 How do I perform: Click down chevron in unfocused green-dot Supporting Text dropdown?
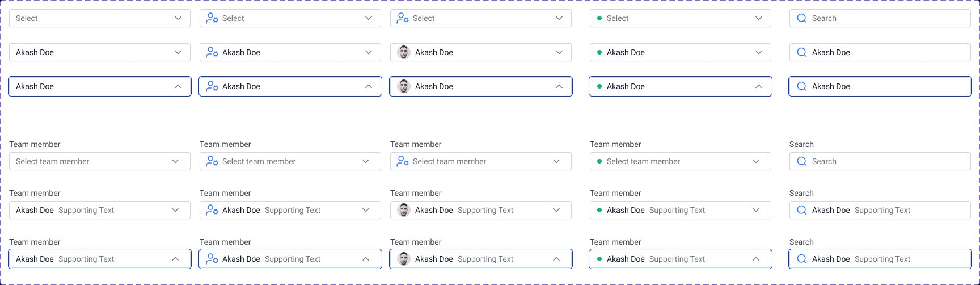pyautogui.click(x=756, y=210)
